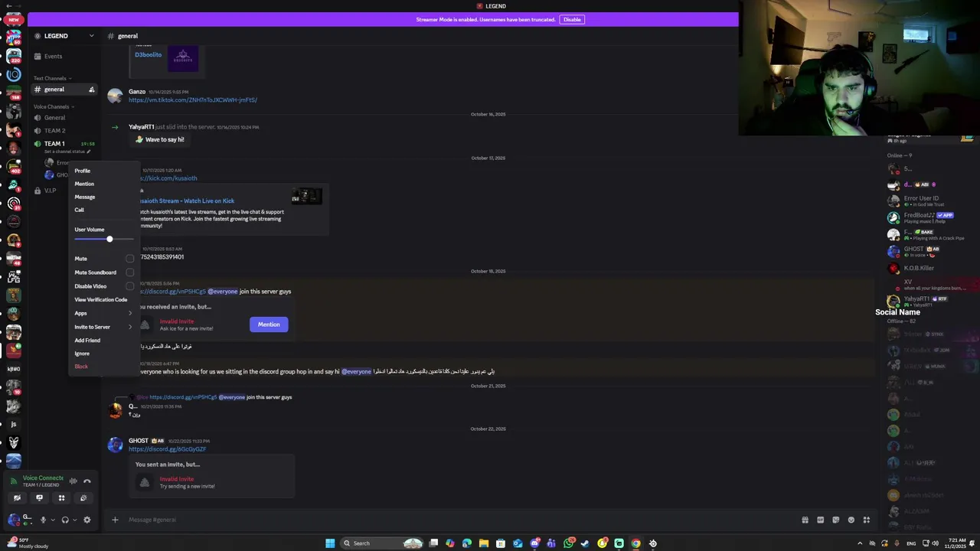Open the apps icon in message bar
The height and width of the screenshot is (551, 980).
pyautogui.click(x=866, y=520)
